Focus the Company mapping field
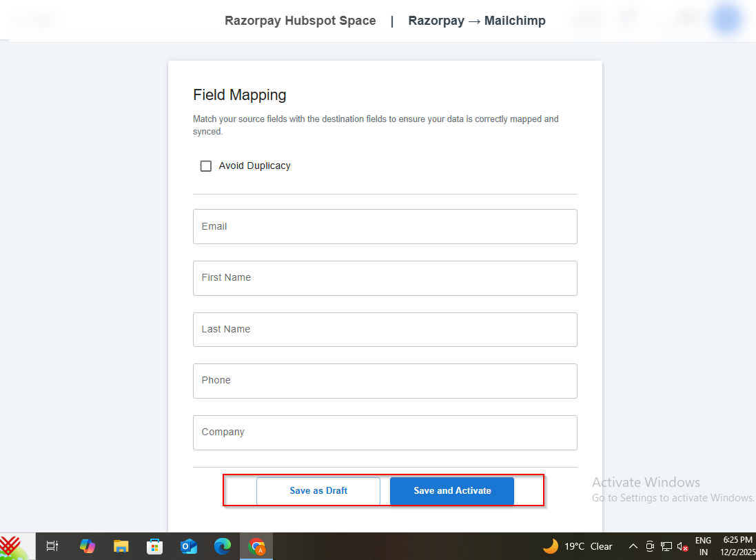Viewport: 756px width, 560px height. click(385, 432)
